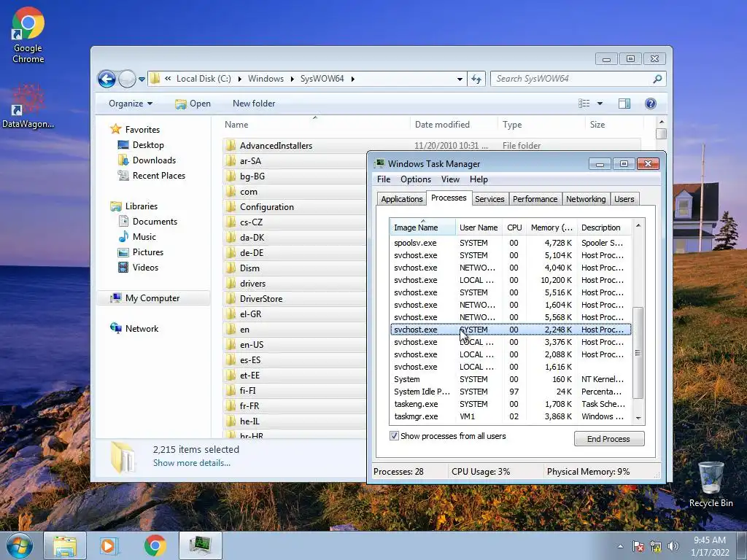747x560 pixels.
Task: Click Show more details link
Action: [x=192, y=463]
